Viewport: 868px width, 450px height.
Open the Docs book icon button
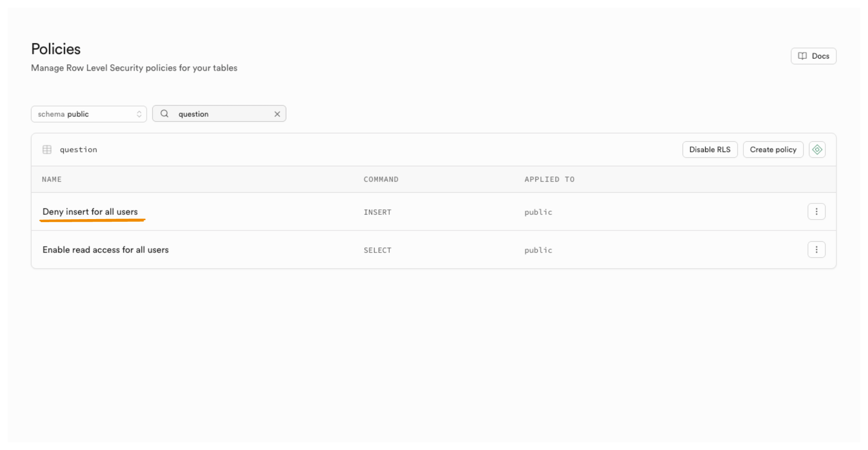[813, 56]
